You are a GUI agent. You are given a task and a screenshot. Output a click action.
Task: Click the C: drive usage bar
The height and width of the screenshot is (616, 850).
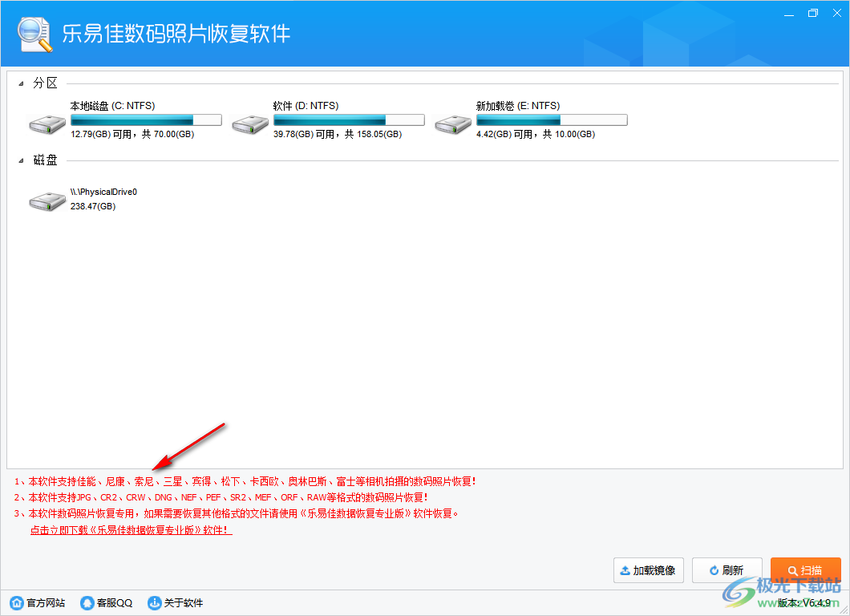click(147, 120)
